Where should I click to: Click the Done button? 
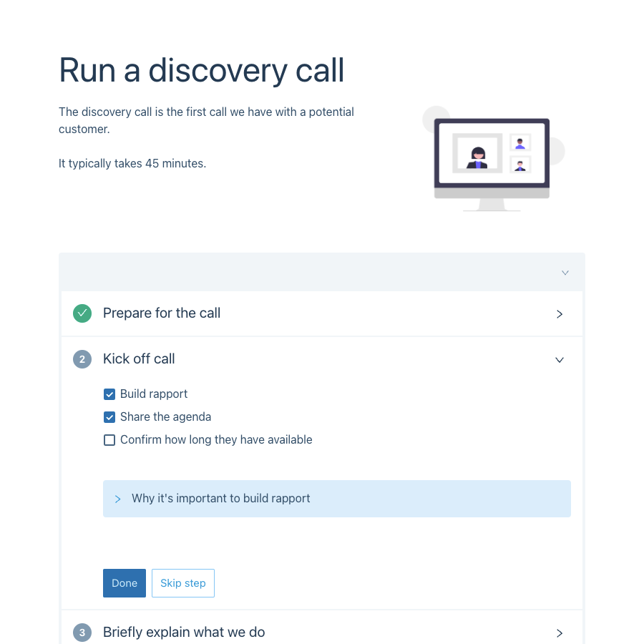pos(125,583)
